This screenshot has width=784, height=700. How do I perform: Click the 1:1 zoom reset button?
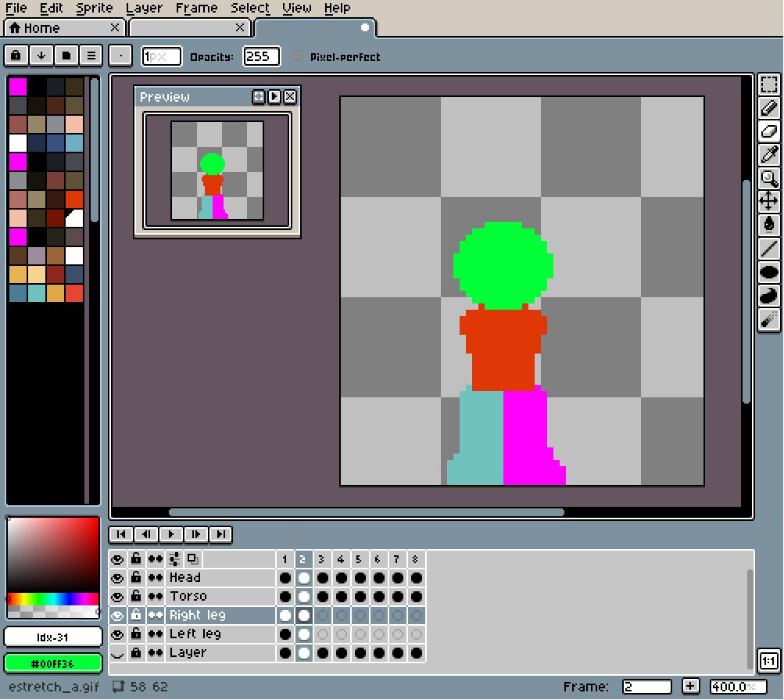coord(768,661)
